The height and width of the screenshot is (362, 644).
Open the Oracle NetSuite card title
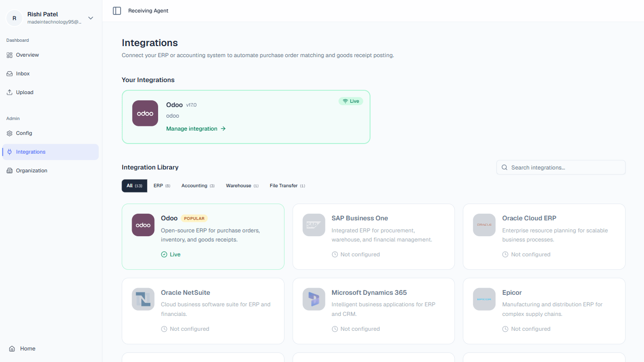point(186,293)
